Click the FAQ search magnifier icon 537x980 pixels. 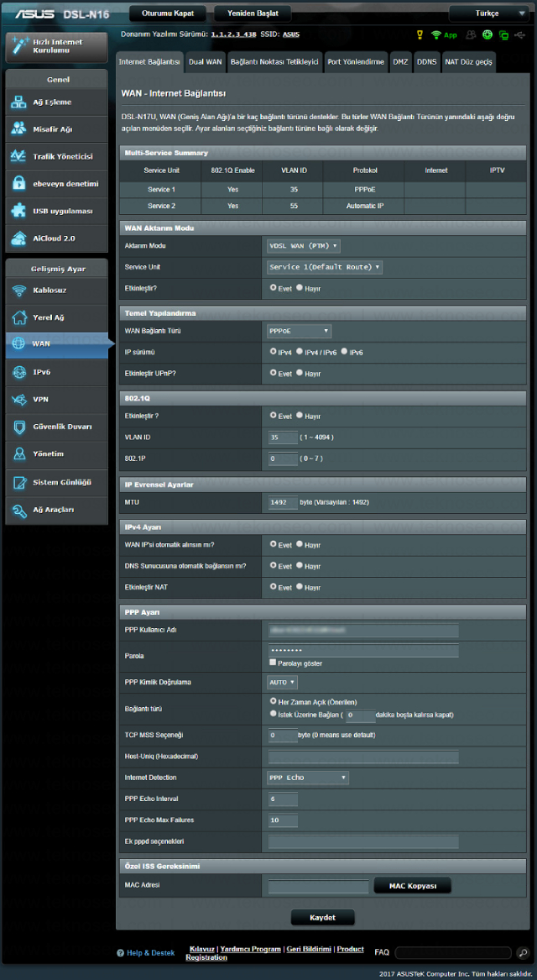pyautogui.click(x=524, y=952)
